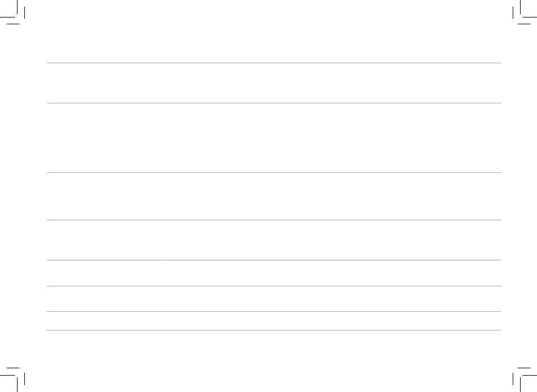Click inside the fifth blank table row
537x392 pixels.
click(274, 273)
